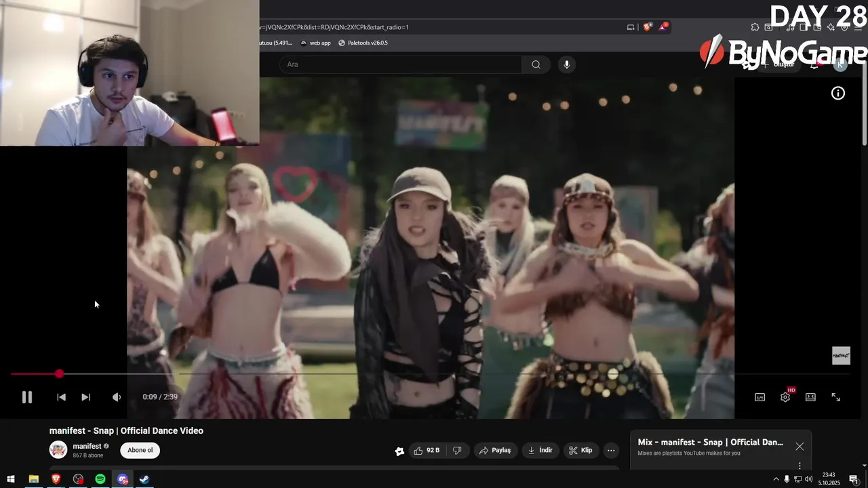Click the red progress bar scrubber

pos(60,373)
